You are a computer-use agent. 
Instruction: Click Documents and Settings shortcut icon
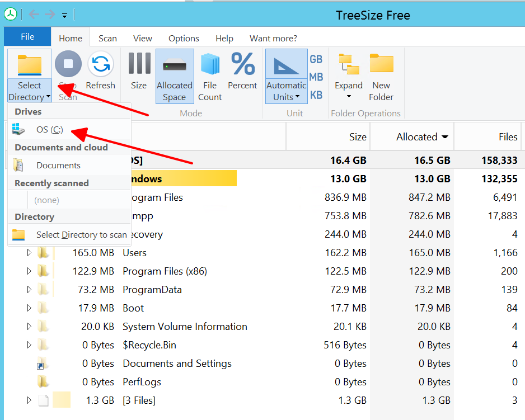[x=42, y=364]
